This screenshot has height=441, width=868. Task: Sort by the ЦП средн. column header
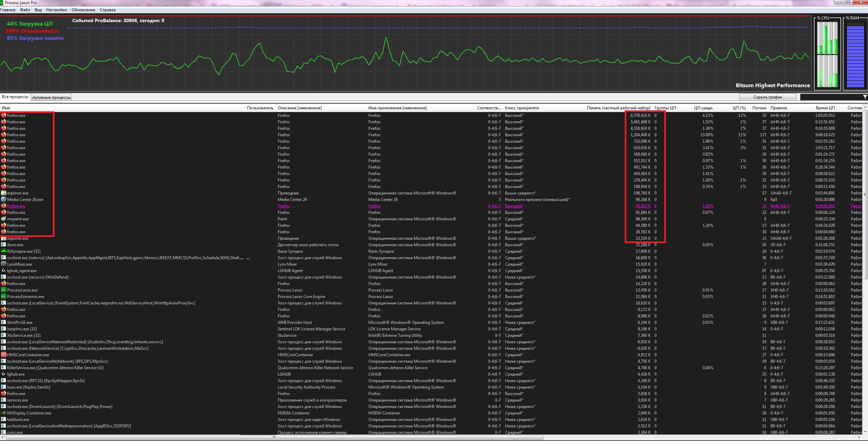[699, 108]
